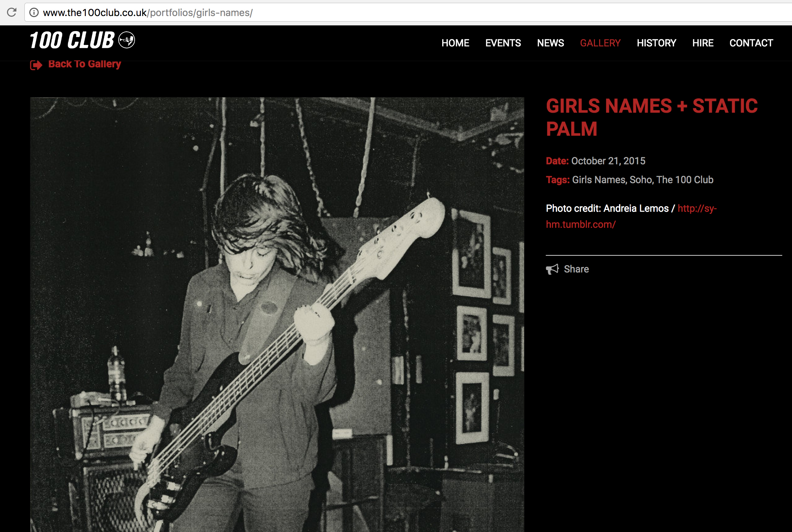This screenshot has height=532, width=792.
Task: Click the site info icon in address bar
Action: (x=34, y=13)
